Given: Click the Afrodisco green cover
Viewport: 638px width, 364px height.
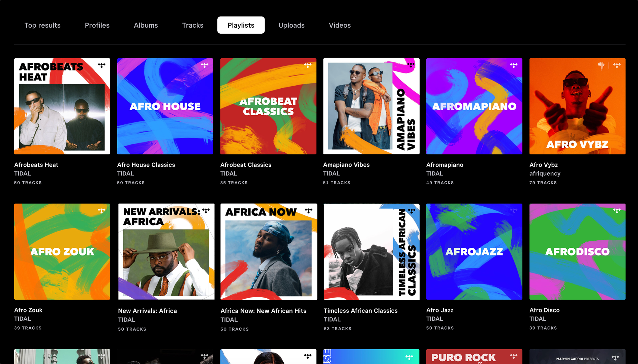Looking at the screenshot, I should point(577,251).
